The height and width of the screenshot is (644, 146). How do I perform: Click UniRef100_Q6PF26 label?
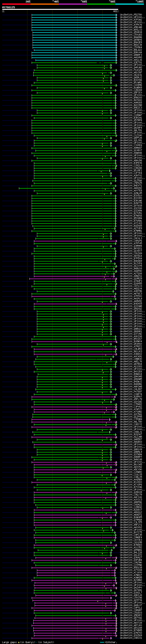pos(131,138)
